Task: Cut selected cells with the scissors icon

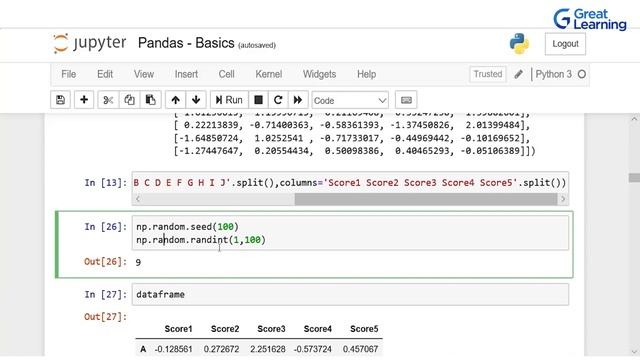Action: (108, 100)
